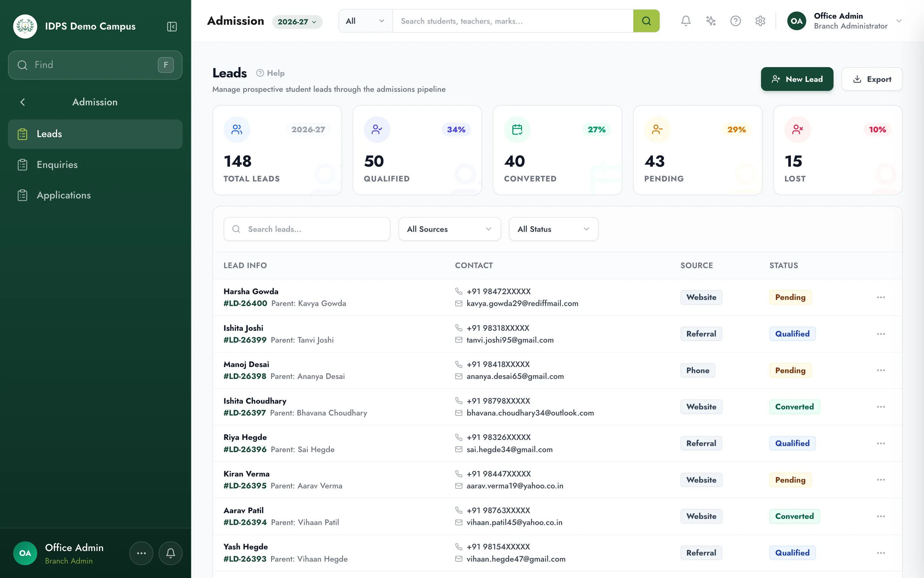
Task: Open the All search scope dropdown
Action: (365, 21)
